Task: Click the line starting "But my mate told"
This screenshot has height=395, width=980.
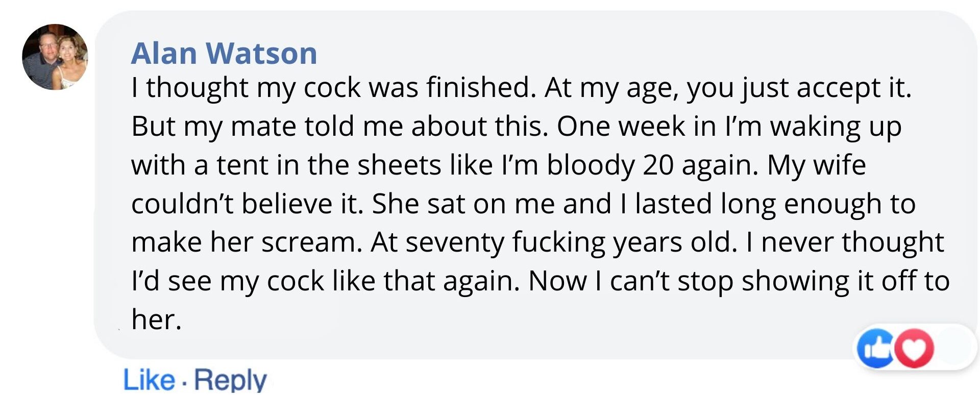Action: point(516,127)
